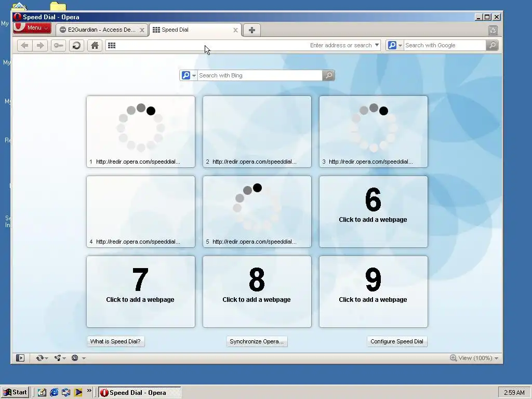
Task: Open a new tab with the plus button
Action: coord(252,30)
